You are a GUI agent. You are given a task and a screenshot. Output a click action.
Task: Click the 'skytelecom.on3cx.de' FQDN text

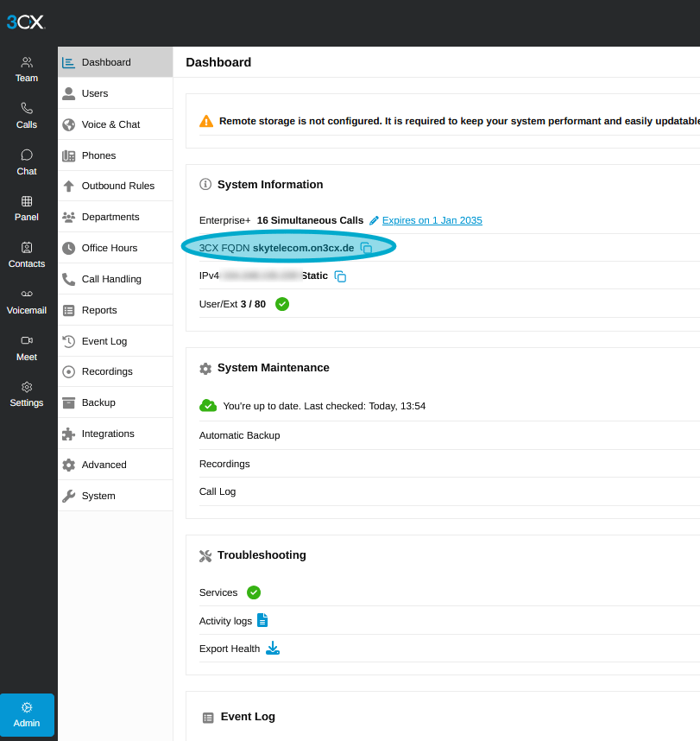303,248
